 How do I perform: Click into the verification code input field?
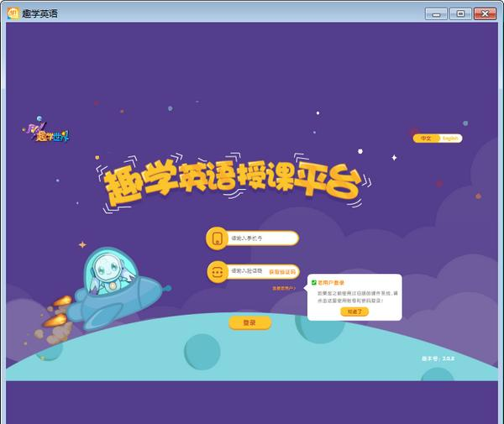click(248, 271)
